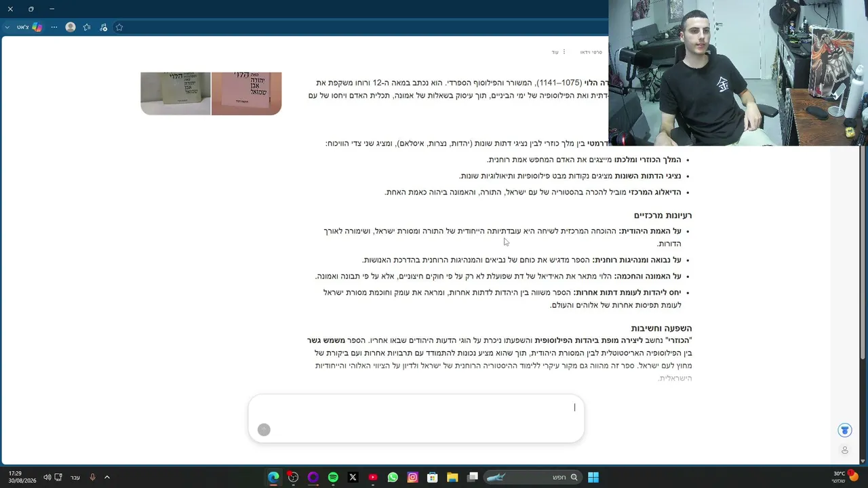Open the clock app with red badge in taskbar
The height and width of the screenshot is (488, 868).
pyautogui.click(x=293, y=477)
